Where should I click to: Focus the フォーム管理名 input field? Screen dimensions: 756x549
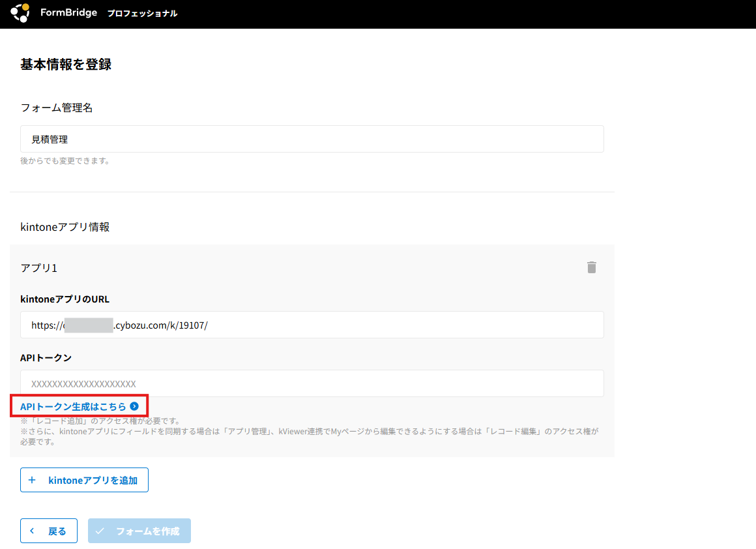312,139
